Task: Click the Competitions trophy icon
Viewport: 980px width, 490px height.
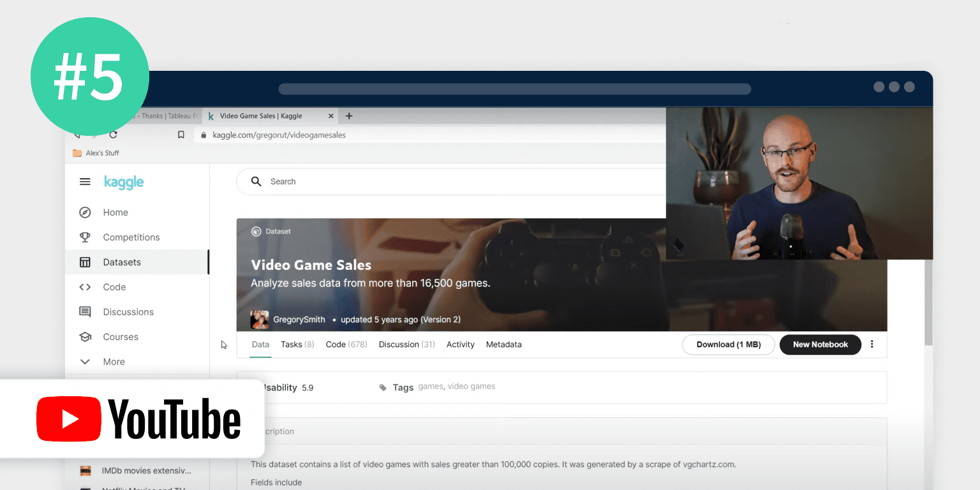Action: point(85,237)
